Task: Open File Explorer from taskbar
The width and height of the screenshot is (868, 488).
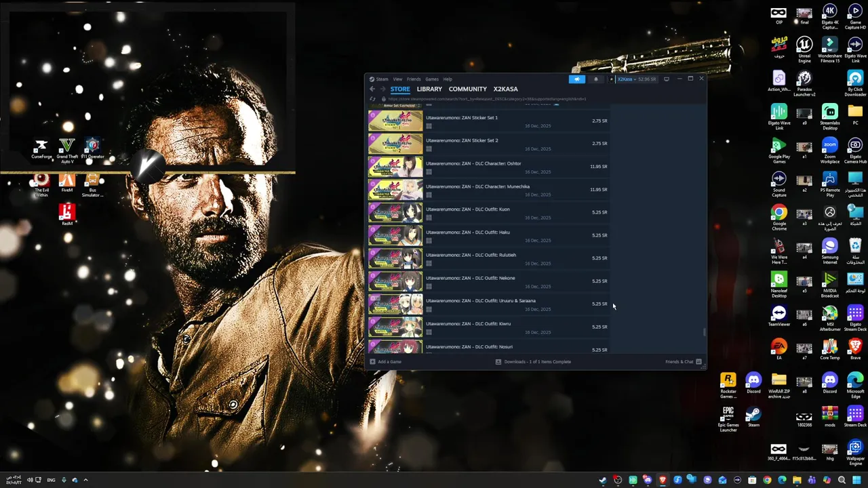Action: (x=797, y=480)
